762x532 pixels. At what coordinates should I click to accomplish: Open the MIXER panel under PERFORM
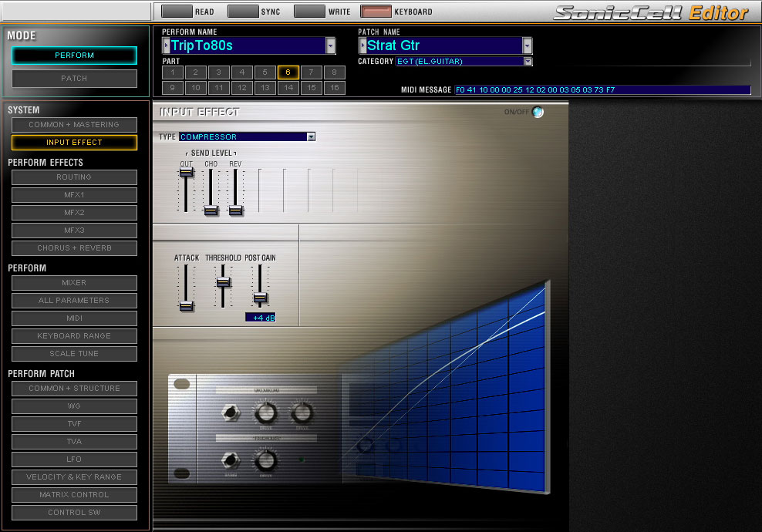tap(74, 282)
